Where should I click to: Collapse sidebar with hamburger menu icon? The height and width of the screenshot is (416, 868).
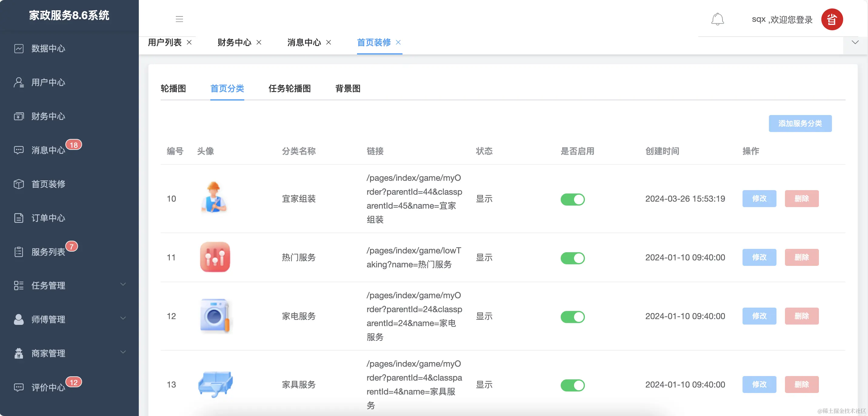(x=179, y=19)
